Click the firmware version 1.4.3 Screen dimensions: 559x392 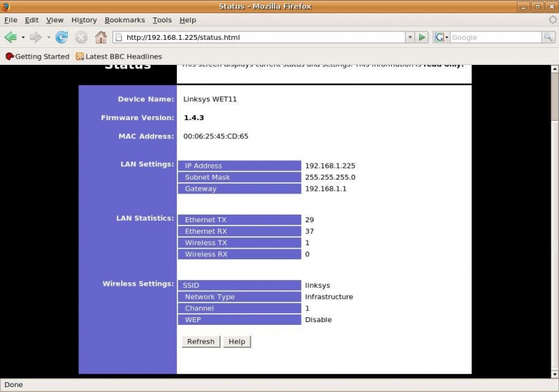(x=194, y=117)
